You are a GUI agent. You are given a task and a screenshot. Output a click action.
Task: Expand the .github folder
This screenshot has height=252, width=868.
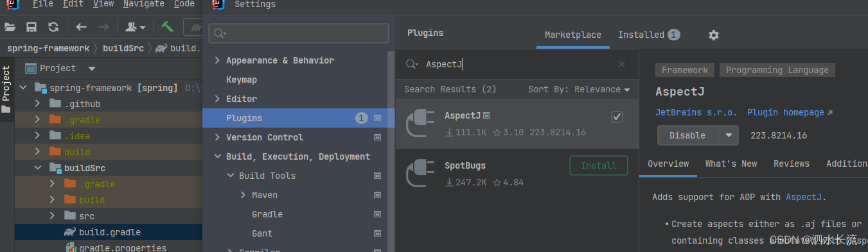[38, 104]
